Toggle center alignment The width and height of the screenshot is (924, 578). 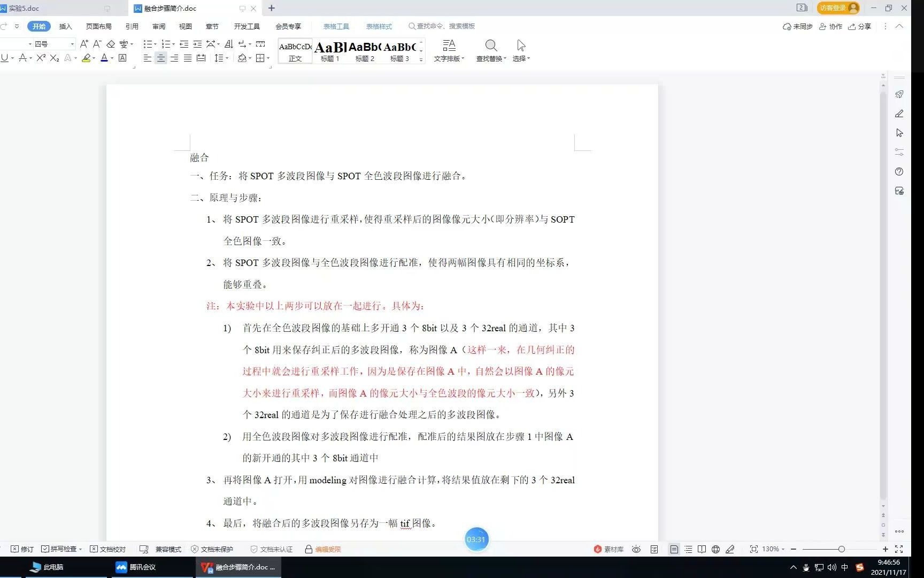coord(161,58)
